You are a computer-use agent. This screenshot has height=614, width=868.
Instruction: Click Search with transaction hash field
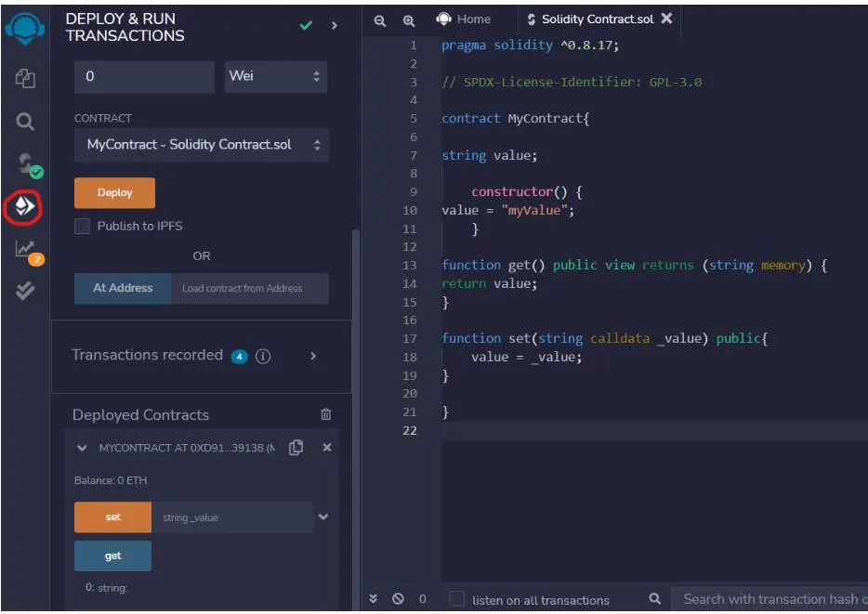[x=769, y=599]
